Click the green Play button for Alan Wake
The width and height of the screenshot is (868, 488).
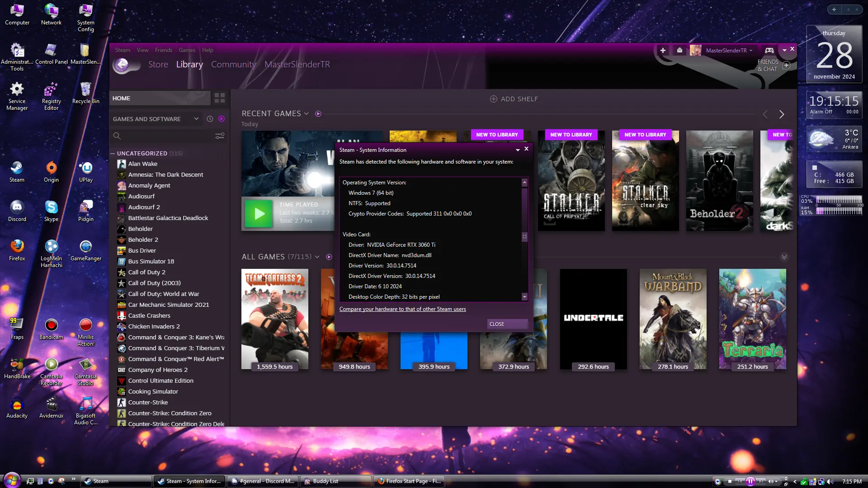[259, 213]
